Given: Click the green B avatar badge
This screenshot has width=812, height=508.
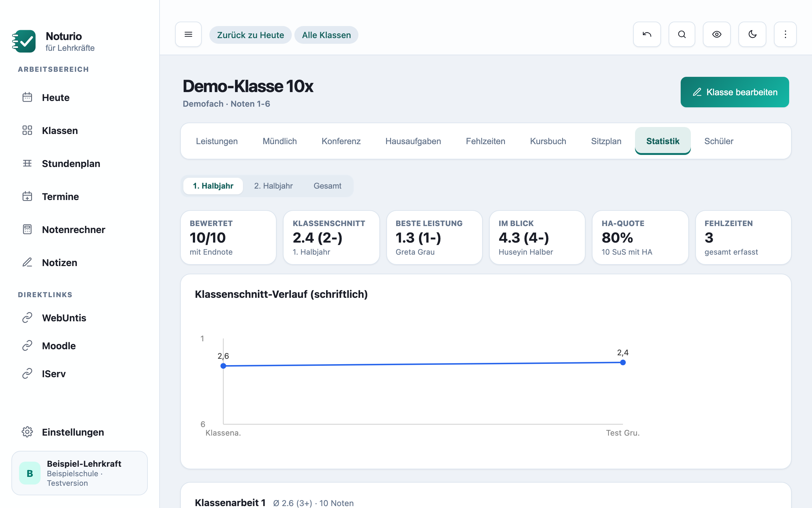Looking at the screenshot, I should (x=30, y=473).
